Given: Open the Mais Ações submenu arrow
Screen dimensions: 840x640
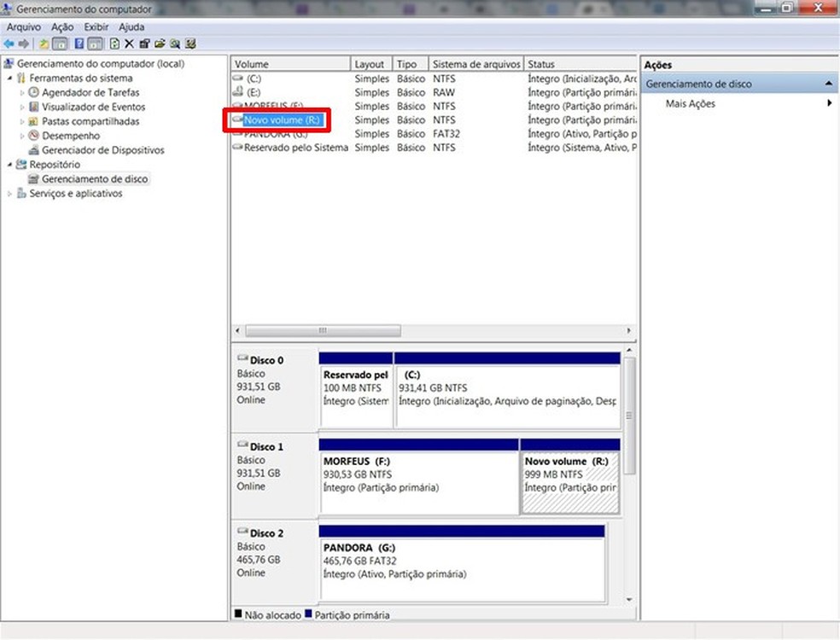Looking at the screenshot, I should pos(829,104).
